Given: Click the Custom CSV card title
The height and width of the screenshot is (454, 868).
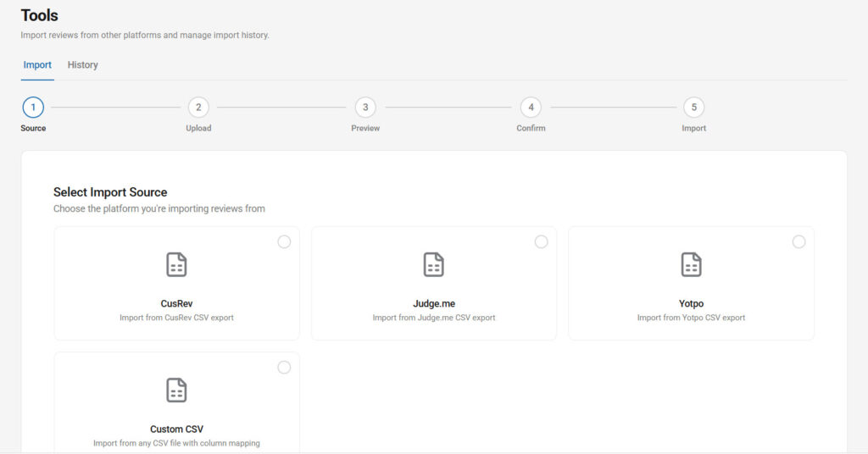Looking at the screenshot, I should (x=176, y=429).
